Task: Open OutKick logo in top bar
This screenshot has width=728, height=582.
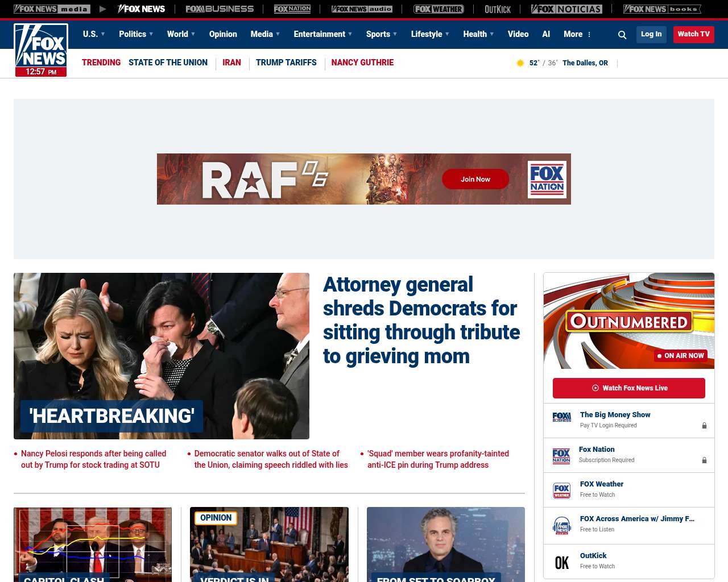Action: pyautogui.click(x=498, y=9)
